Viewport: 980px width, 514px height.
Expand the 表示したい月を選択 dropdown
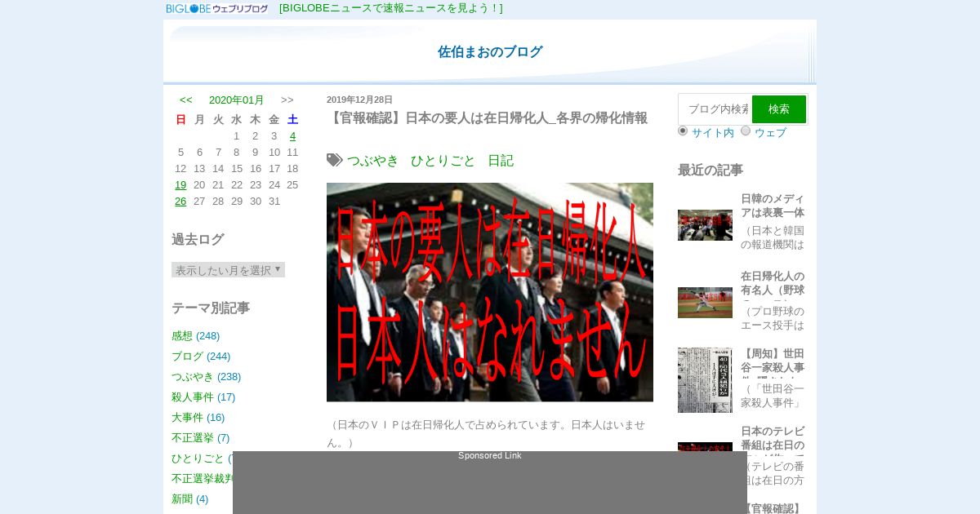tap(228, 270)
